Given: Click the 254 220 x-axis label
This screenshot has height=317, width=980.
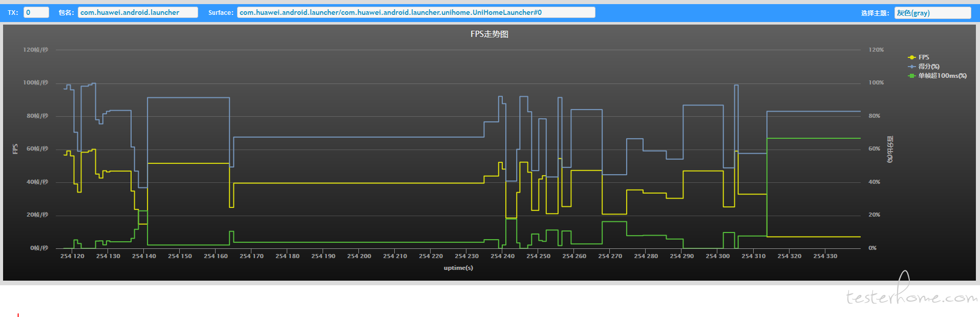Looking at the screenshot, I should click(x=431, y=256).
